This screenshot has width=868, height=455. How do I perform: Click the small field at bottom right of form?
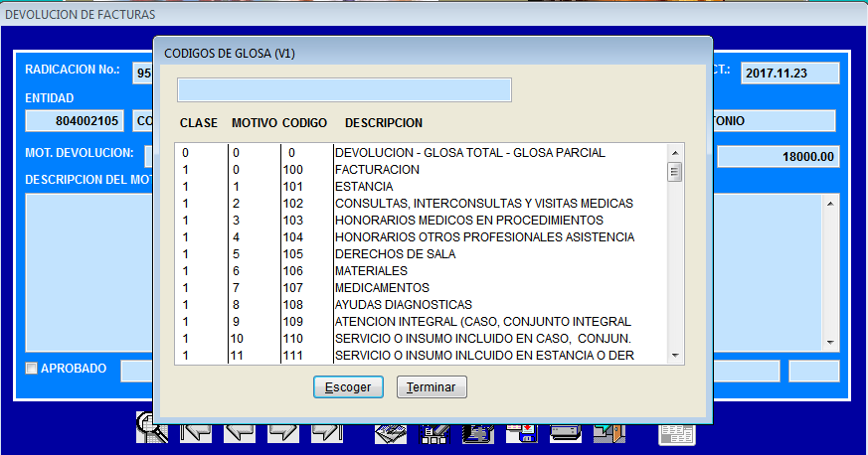813,371
